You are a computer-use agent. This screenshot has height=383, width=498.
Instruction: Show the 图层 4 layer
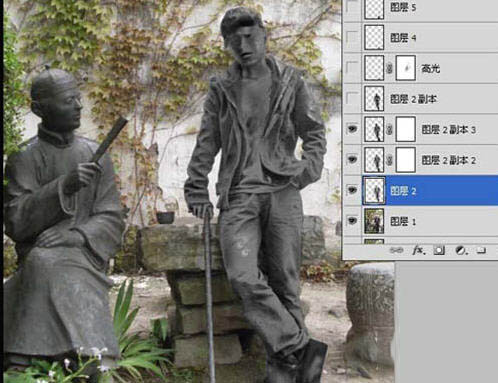coord(352,37)
